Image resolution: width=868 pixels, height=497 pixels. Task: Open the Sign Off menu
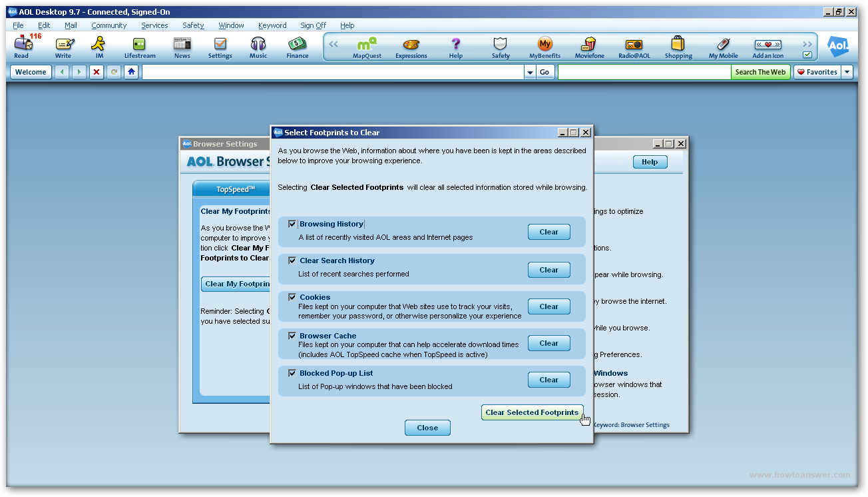click(313, 25)
